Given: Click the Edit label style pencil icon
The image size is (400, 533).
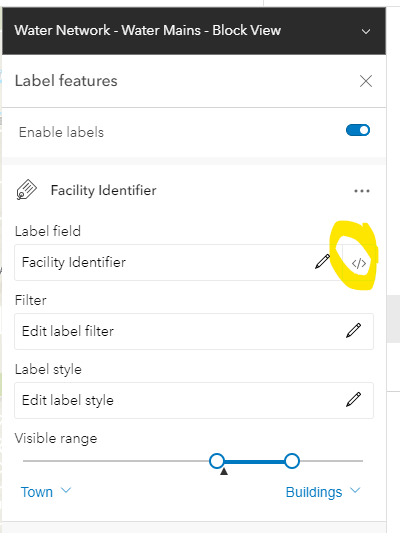Looking at the screenshot, I should coord(353,399).
